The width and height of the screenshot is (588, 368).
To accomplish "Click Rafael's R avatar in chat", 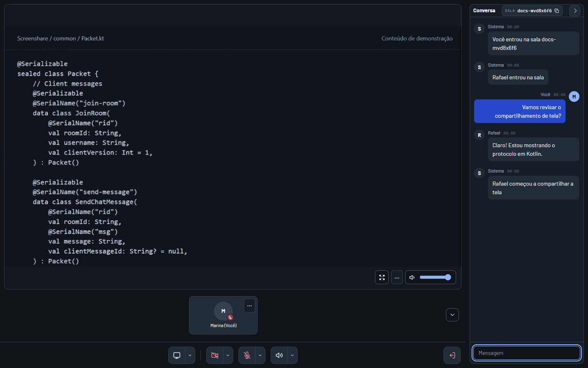I will [479, 135].
